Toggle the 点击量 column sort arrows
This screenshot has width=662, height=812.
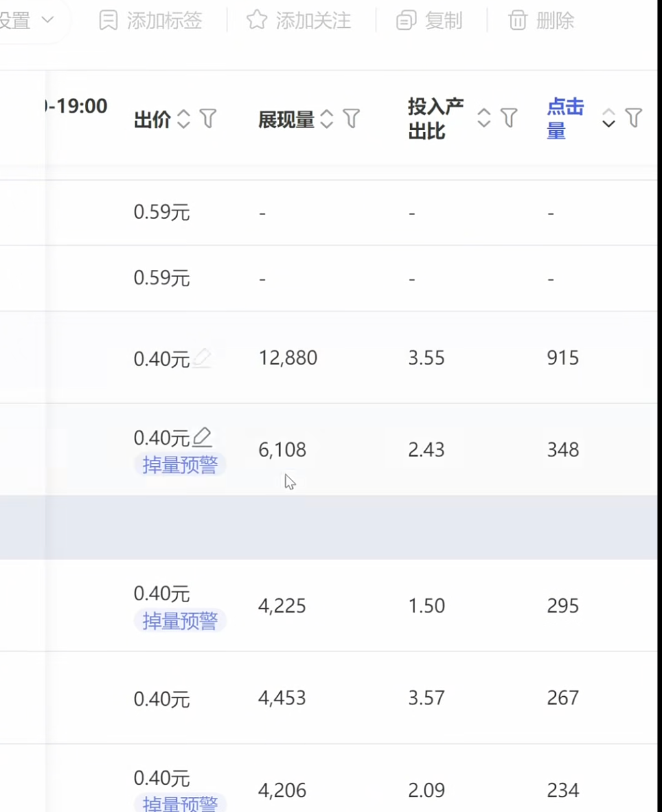pyautogui.click(x=608, y=118)
